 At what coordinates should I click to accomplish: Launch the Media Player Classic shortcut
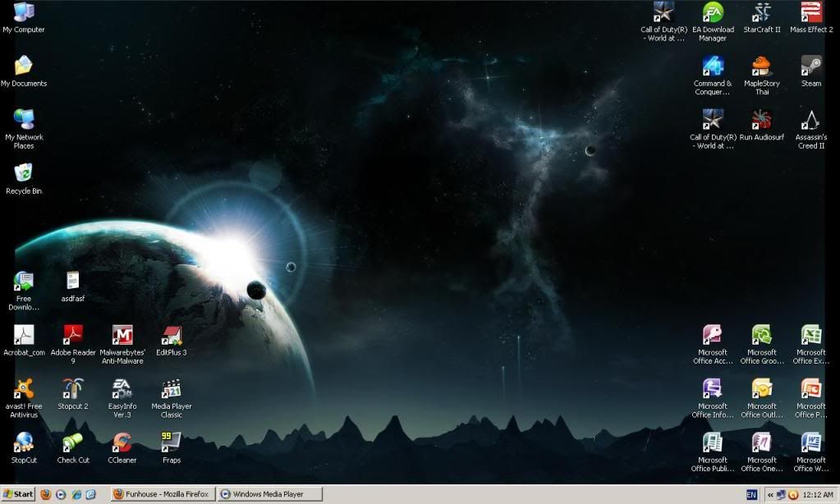click(x=172, y=389)
